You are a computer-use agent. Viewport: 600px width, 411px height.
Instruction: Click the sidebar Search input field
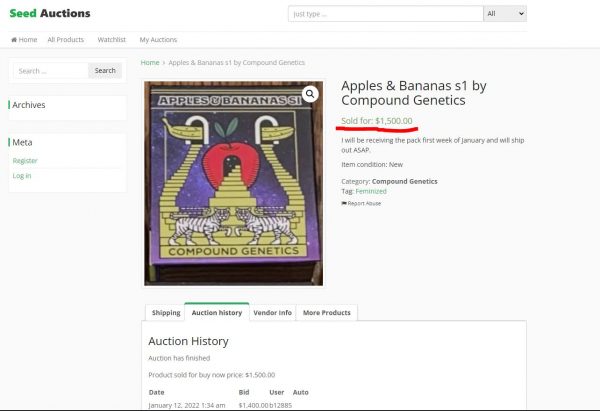click(x=51, y=71)
